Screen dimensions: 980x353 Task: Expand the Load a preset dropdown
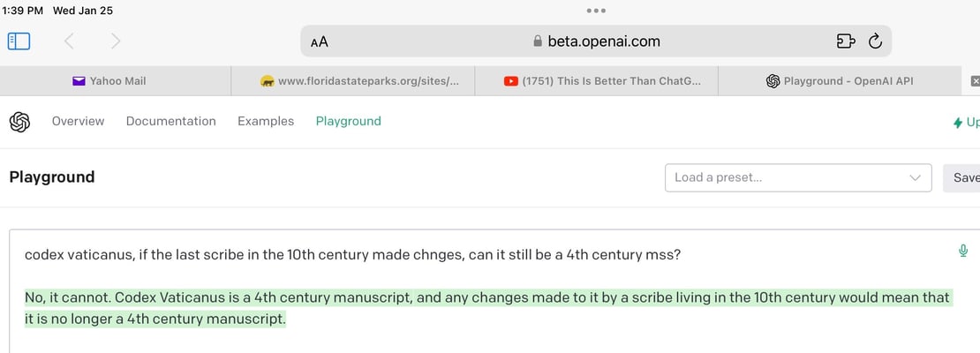(x=797, y=177)
